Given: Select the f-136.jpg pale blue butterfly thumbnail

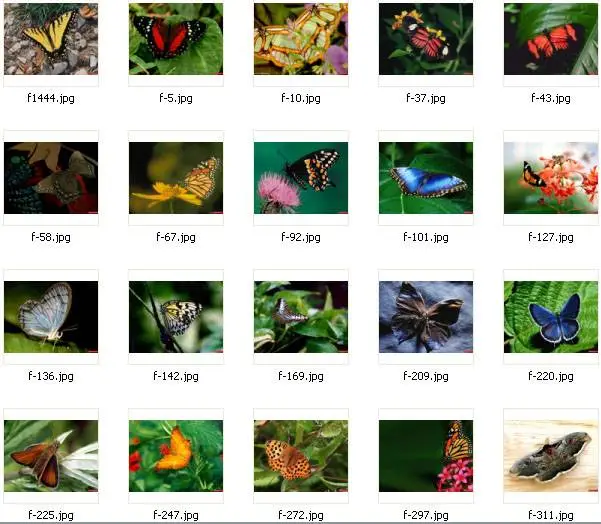Looking at the screenshot, I should tap(51, 317).
